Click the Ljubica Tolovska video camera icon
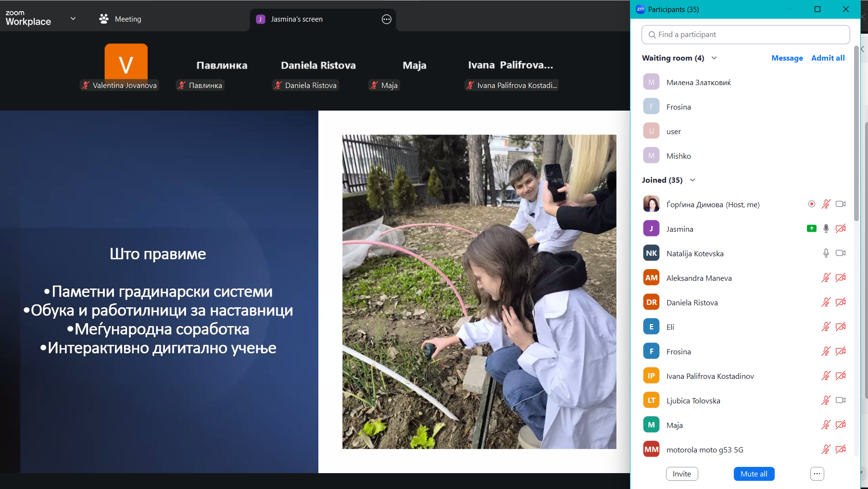Screen dimensions: 868x489 (x=840, y=400)
